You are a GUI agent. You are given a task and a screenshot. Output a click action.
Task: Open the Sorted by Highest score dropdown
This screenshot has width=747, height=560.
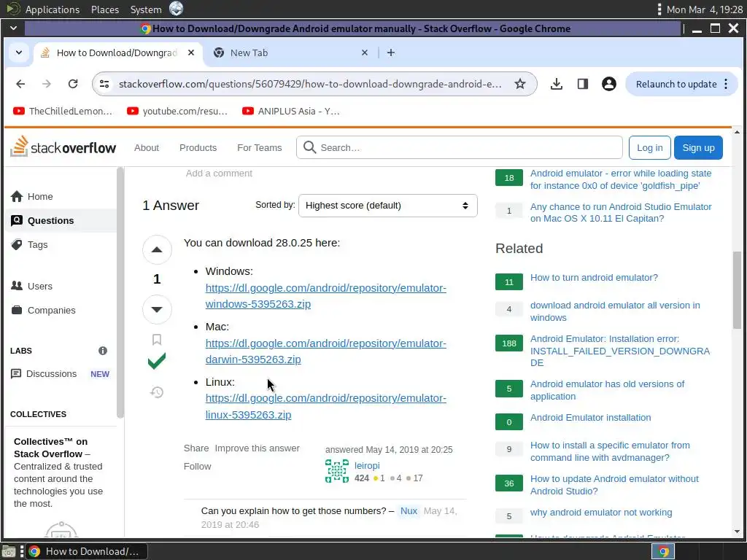(x=388, y=206)
